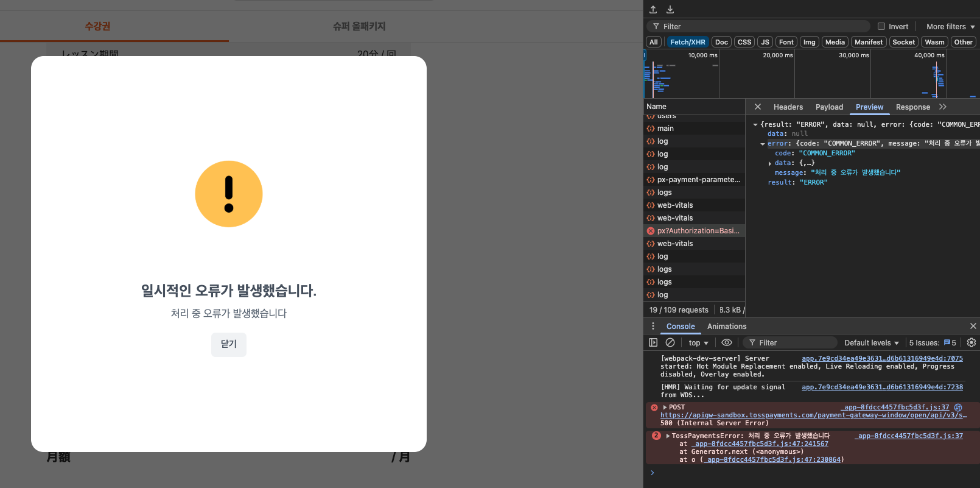Switch to the Animations drawer tab
This screenshot has width=980, height=488.
click(727, 326)
